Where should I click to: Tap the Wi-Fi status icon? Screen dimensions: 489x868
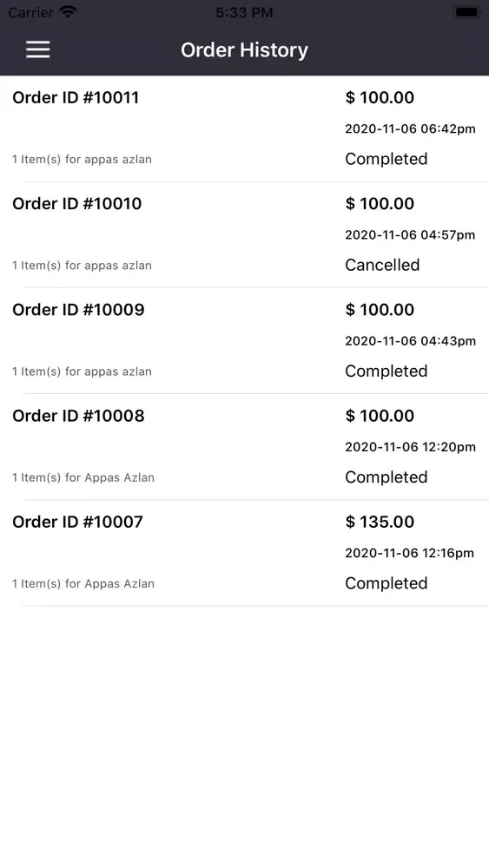pyautogui.click(x=68, y=11)
